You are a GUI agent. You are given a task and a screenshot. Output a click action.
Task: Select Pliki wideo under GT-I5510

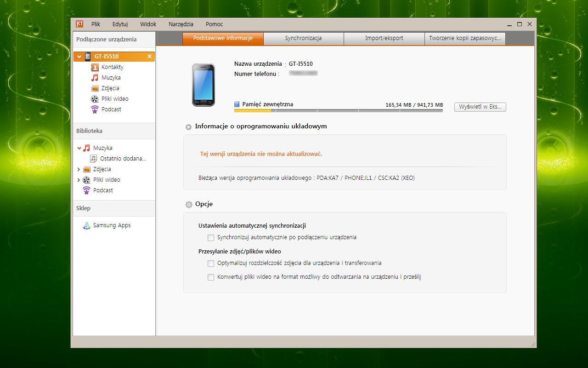tap(115, 99)
